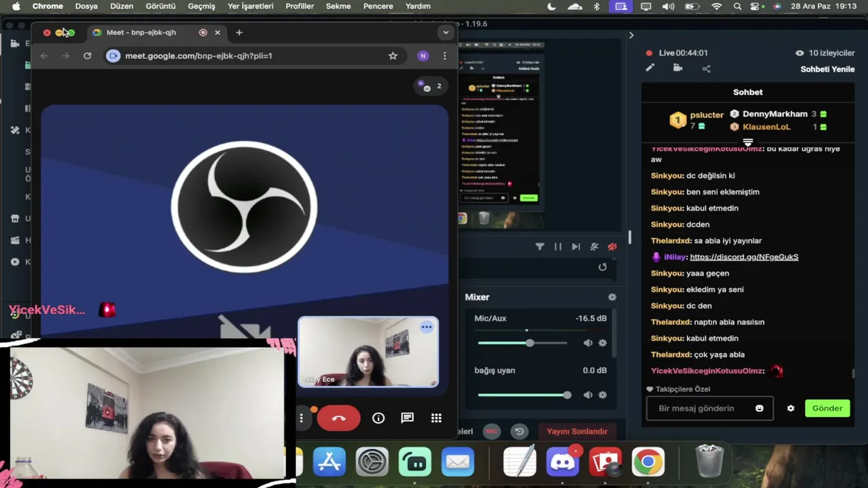Open the Meet participants counter badge
868x488 pixels.
click(431, 86)
